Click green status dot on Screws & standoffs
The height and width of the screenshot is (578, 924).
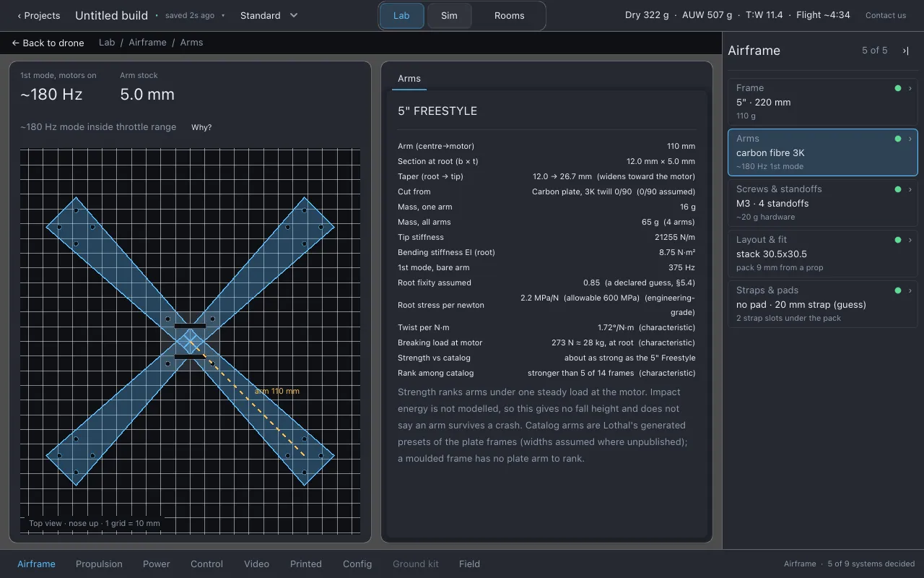(898, 189)
